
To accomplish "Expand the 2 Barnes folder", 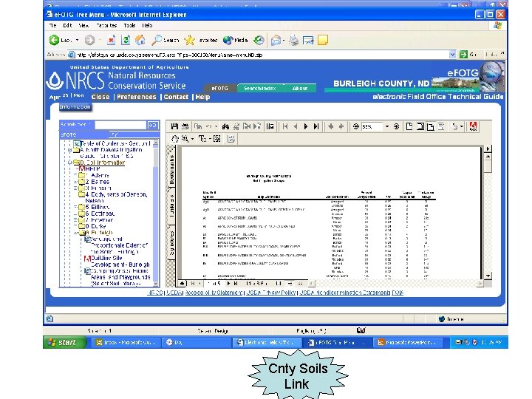I will 75,182.
